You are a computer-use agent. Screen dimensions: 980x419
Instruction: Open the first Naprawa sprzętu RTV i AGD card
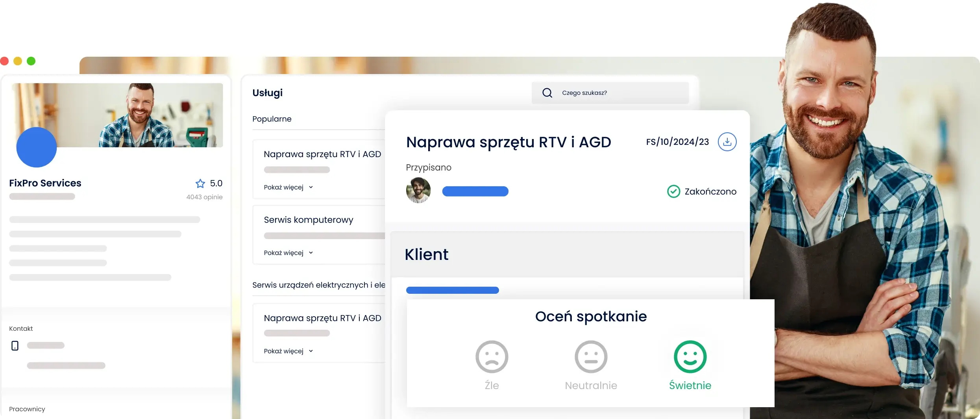coord(319,169)
